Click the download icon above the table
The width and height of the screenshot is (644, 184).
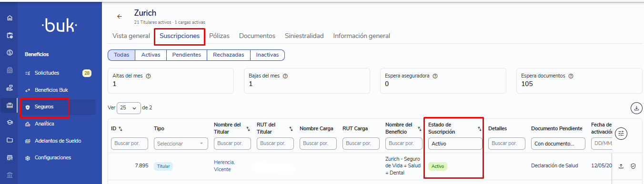click(x=636, y=108)
